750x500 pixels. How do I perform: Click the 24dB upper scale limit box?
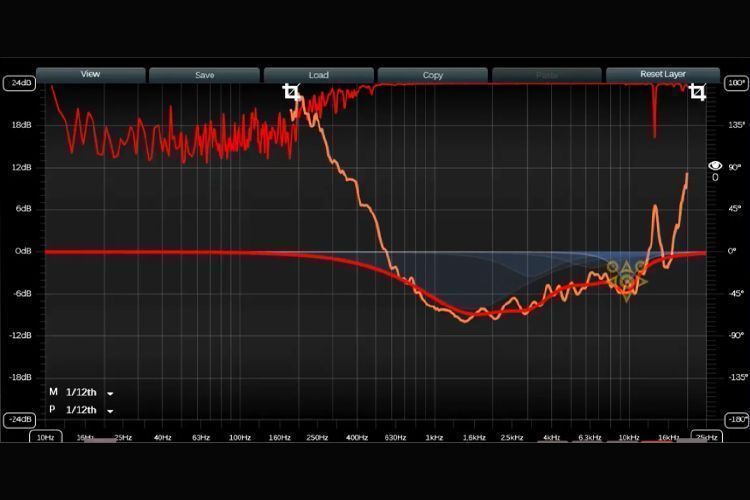coord(20,83)
